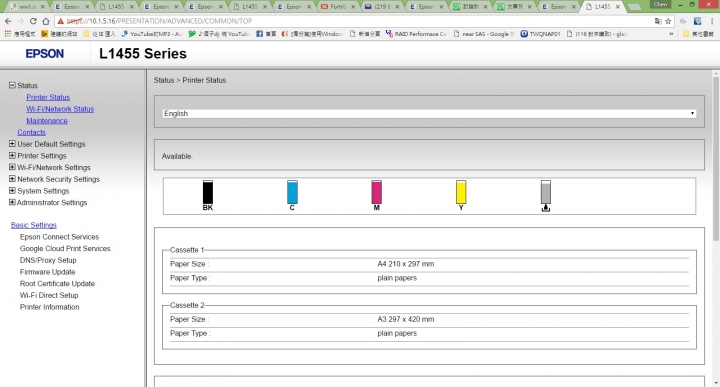Click the 'A4 210 x 297 mm' paper size value
The width and height of the screenshot is (720, 387).
point(405,264)
